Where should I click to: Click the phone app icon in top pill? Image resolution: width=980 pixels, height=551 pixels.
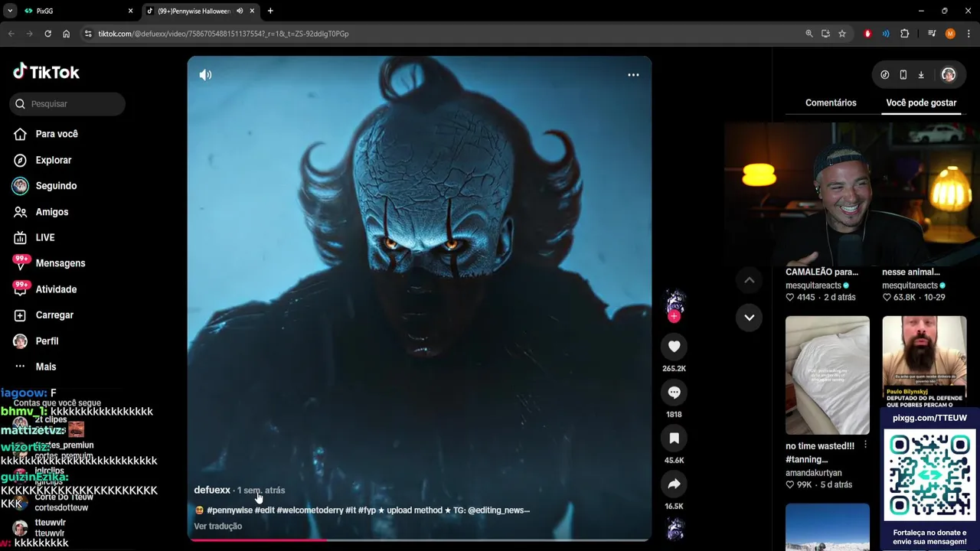[x=903, y=75]
